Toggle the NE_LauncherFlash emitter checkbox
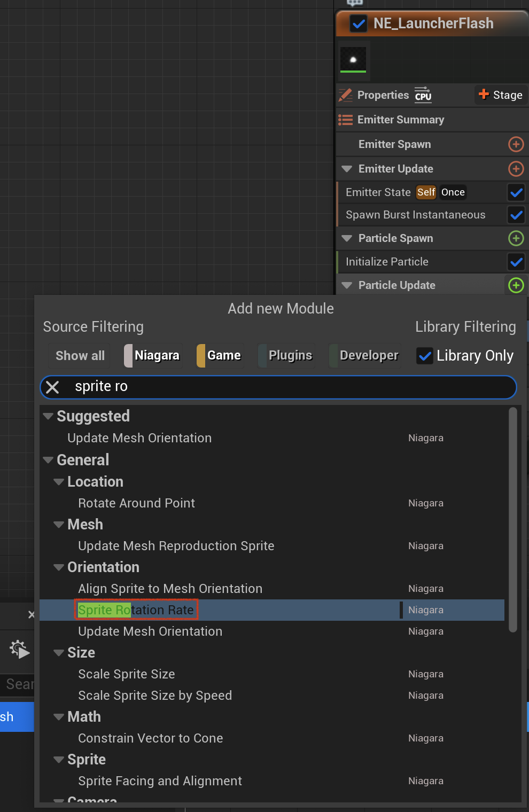 [358, 24]
